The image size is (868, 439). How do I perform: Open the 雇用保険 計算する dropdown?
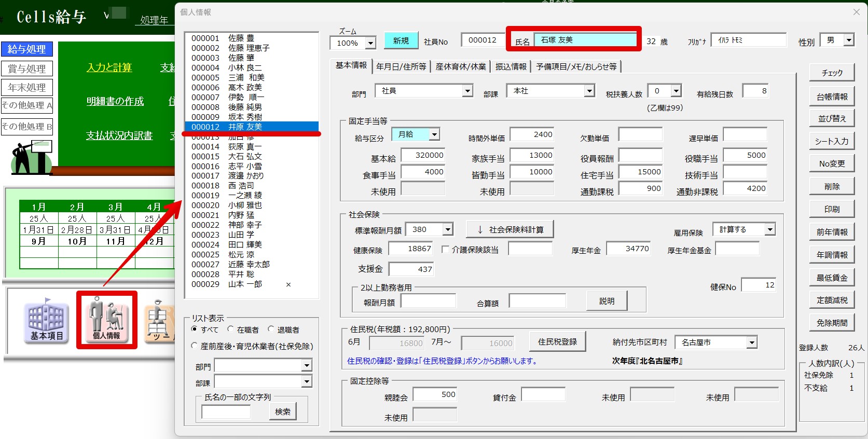tap(770, 229)
